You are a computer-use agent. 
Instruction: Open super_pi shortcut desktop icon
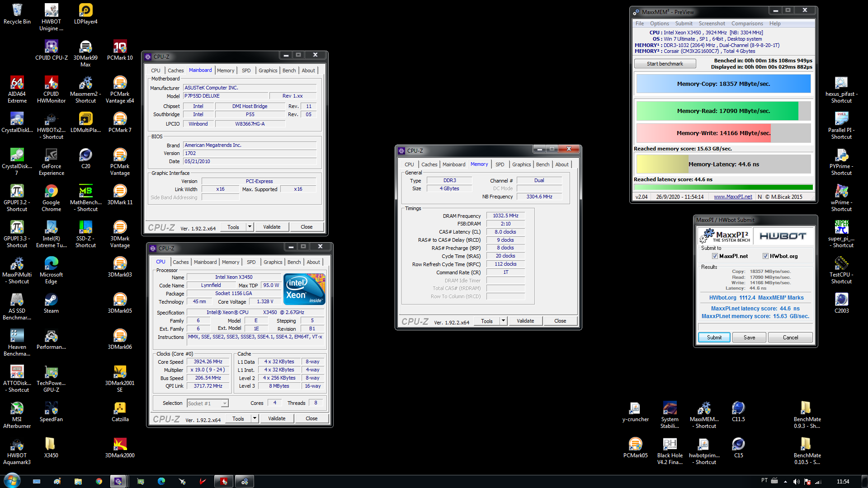841,234
